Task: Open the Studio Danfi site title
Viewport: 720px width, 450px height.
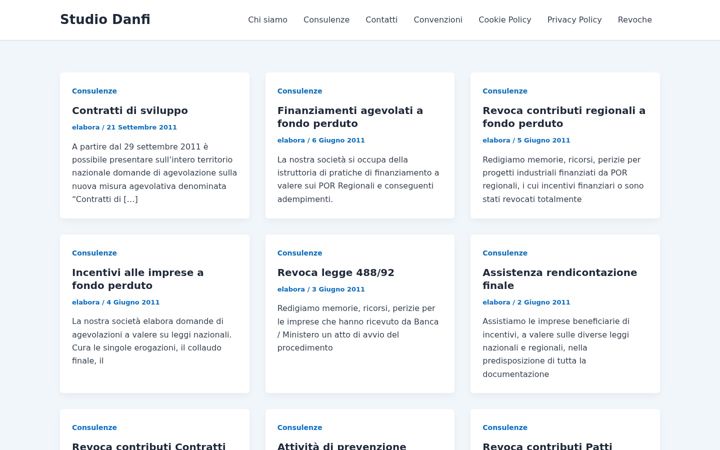Action: tap(105, 19)
